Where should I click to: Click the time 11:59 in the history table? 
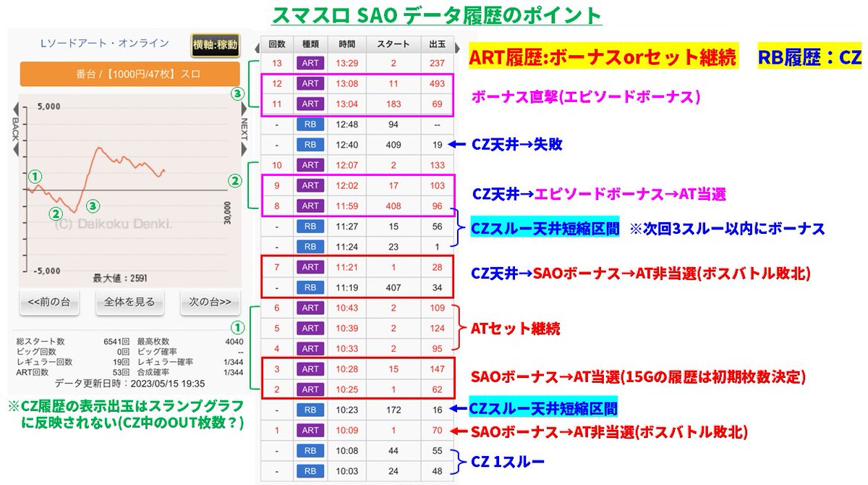click(x=346, y=206)
